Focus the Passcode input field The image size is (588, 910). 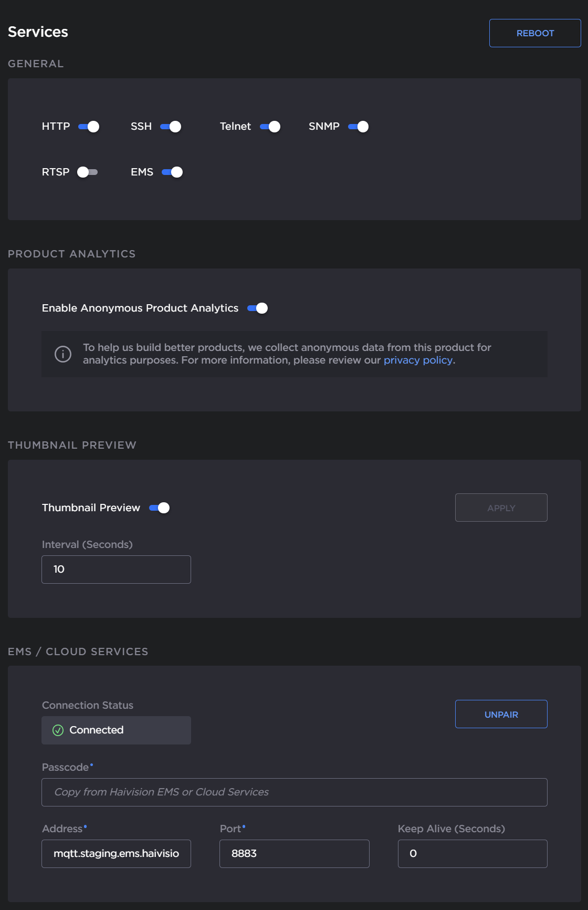pos(294,792)
